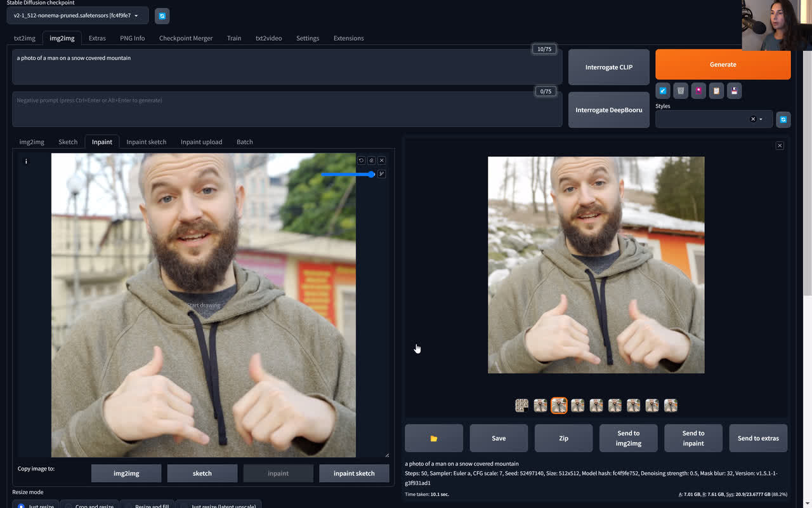Select the last gallery thumbnail
This screenshot has height=508, width=812.
click(671, 405)
